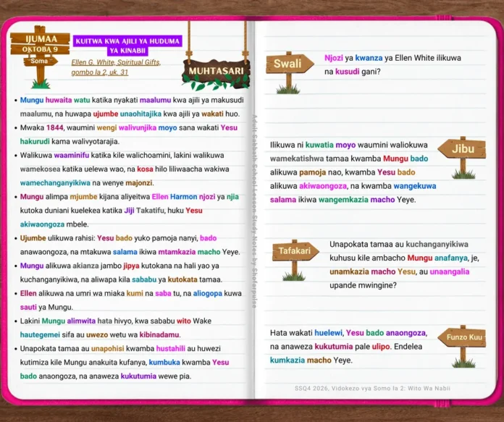The height and width of the screenshot is (422, 504).
Task: Click the Tafakari arrow signpost
Action: (295, 260)
